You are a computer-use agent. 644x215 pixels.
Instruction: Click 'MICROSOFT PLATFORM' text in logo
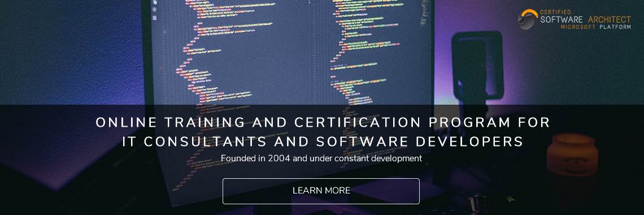coord(596,27)
